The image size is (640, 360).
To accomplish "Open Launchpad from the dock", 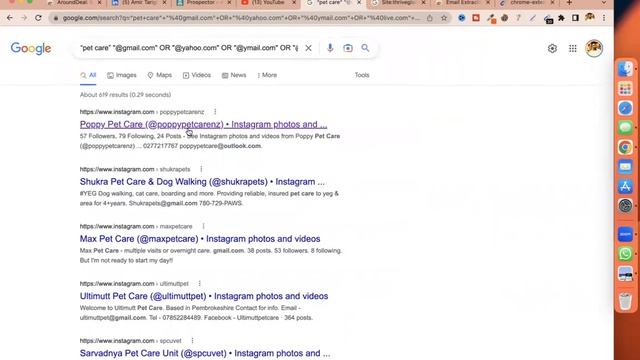I will pyautogui.click(x=625, y=89).
